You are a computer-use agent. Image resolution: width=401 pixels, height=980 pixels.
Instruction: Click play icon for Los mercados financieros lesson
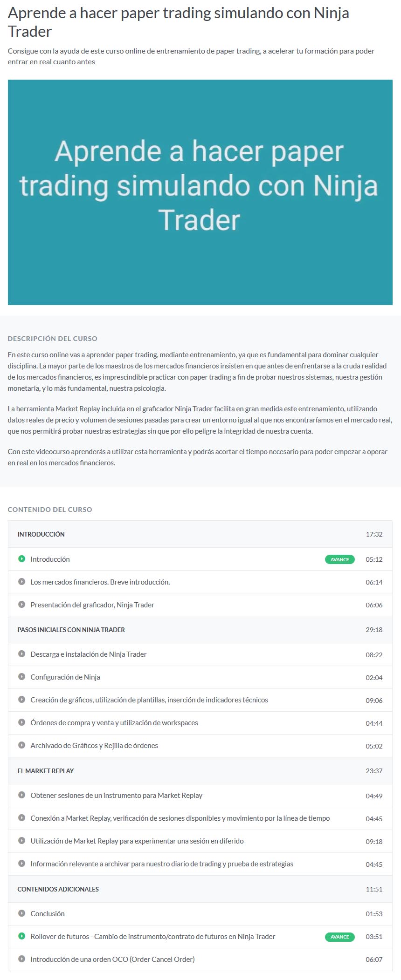tap(21, 581)
